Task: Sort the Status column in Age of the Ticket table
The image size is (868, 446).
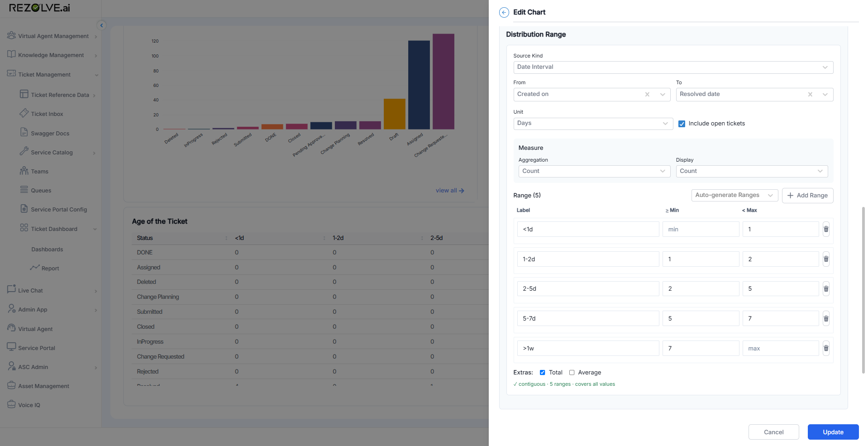Action: point(226,238)
